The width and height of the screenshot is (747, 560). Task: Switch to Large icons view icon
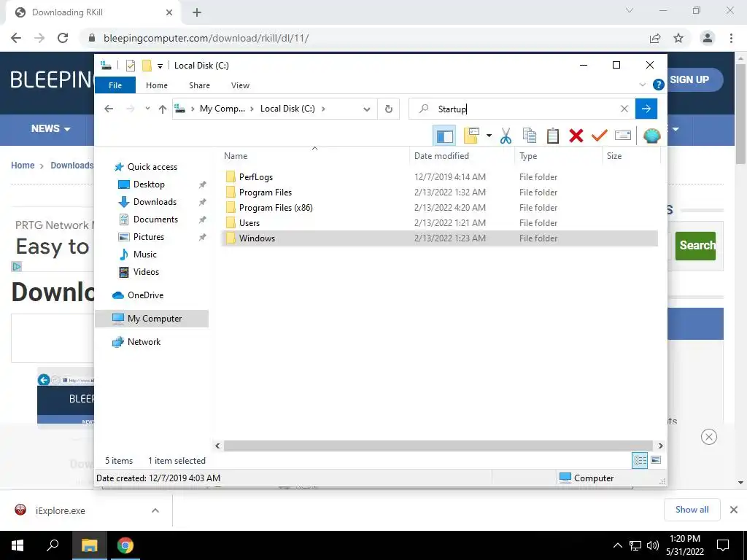pos(656,460)
